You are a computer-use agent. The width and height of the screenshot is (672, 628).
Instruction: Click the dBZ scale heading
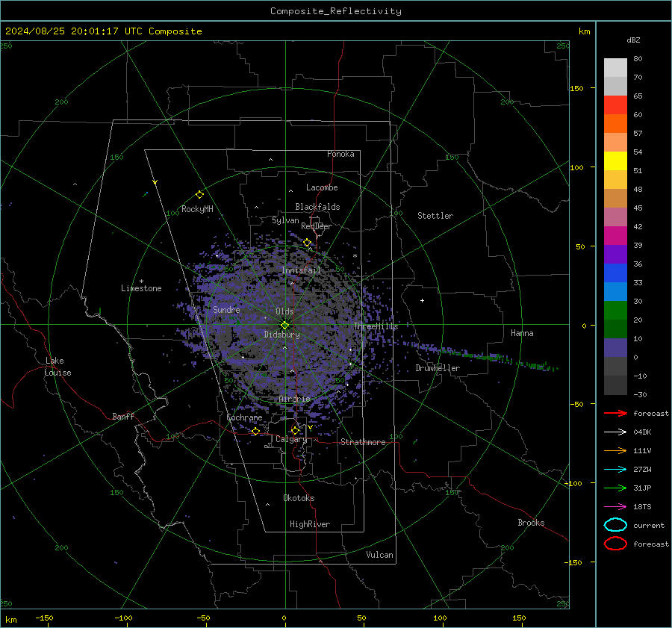coord(633,40)
